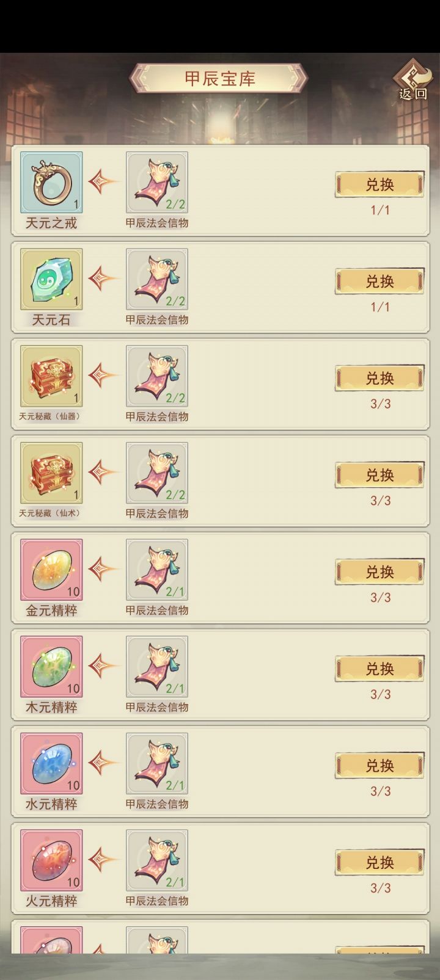Image resolution: width=440 pixels, height=980 pixels.
Task: Exchange for 水元精粹 with 兑换 button
Action: [380, 766]
